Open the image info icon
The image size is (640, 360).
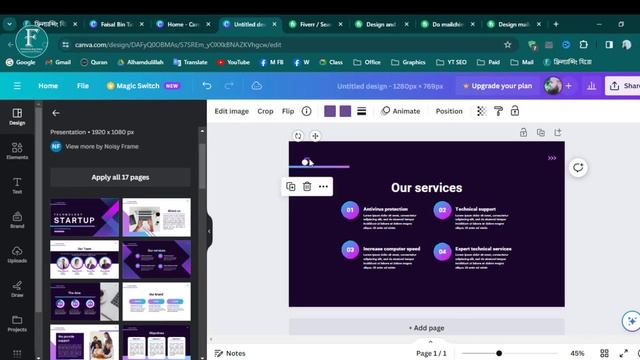(x=307, y=111)
